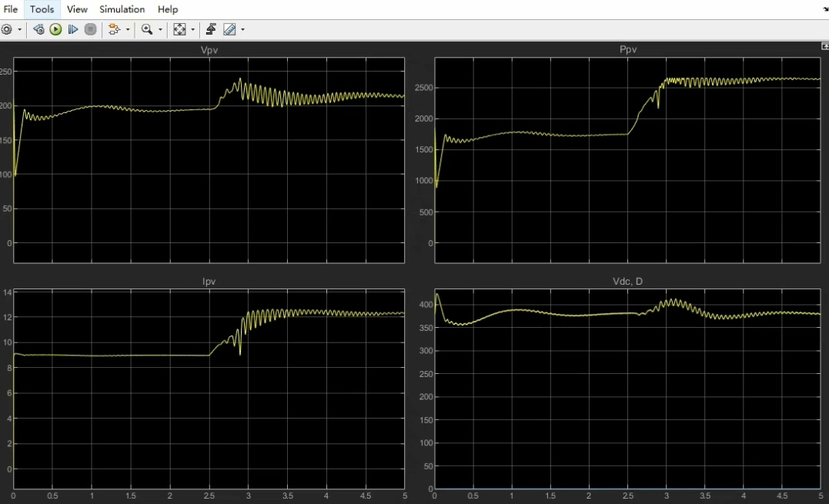The image size is (829, 504).
Task: Open the zoom mode dropdown arrow
Action: point(160,29)
